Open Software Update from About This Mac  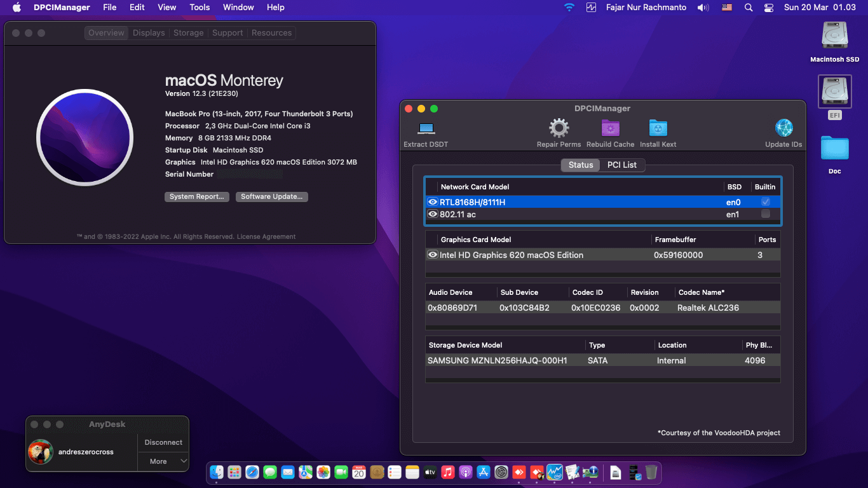click(271, 197)
